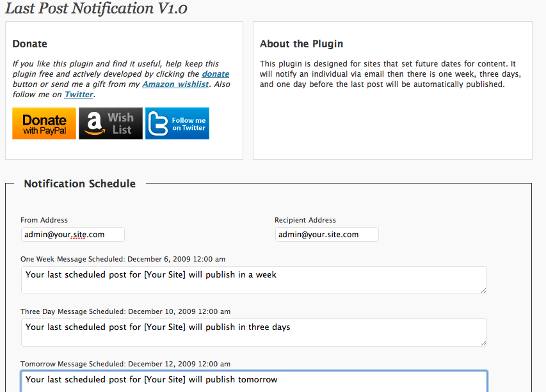Image resolution: width=546 pixels, height=392 pixels.
Task: Click the Amazon 'a' logo icon
Action: [94, 123]
